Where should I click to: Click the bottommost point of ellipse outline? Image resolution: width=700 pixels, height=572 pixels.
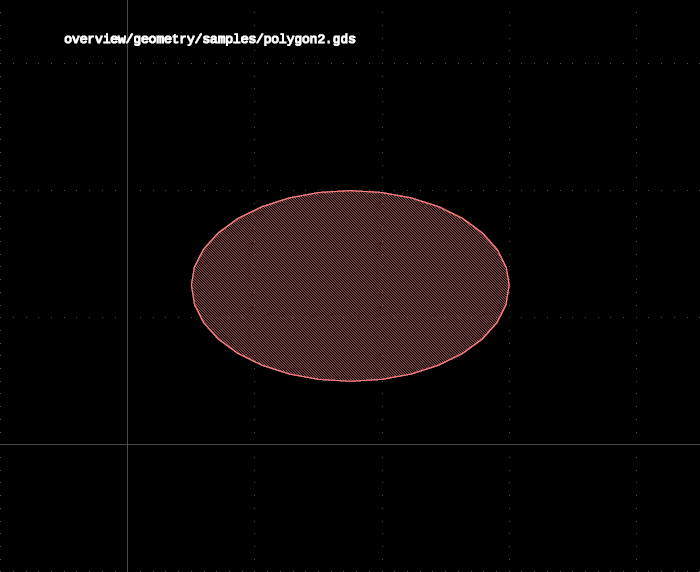click(x=350, y=381)
